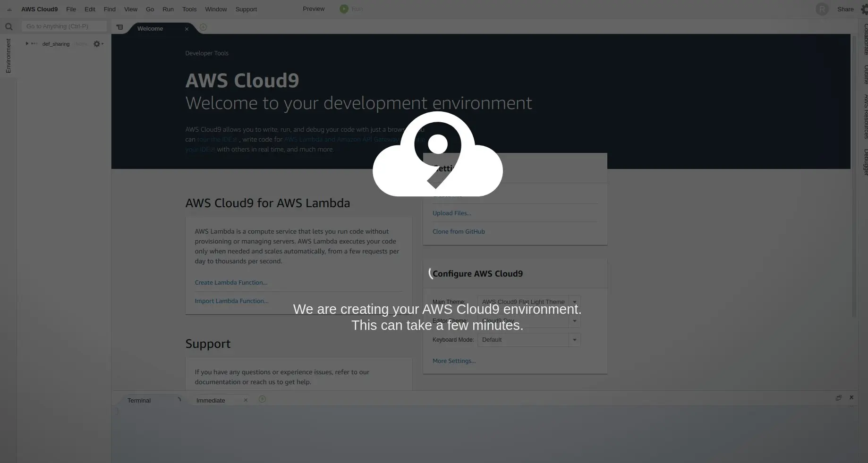Open the Main Theme dropdown
Screen dimensions: 868x463
pos(529,302)
